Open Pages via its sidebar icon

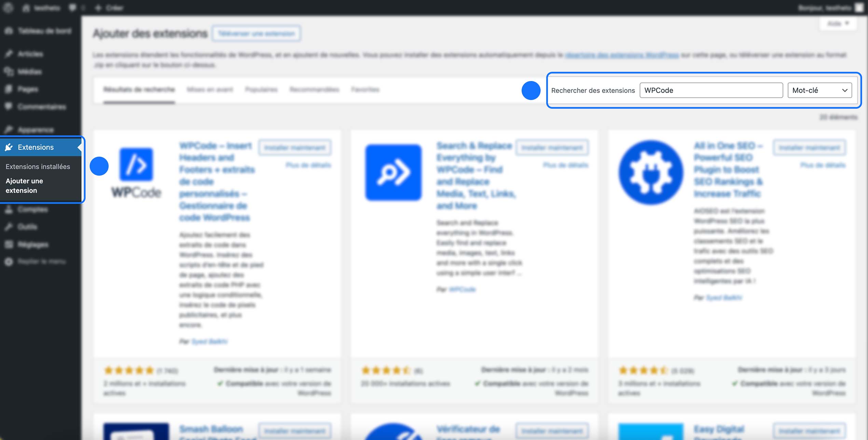point(9,89)
